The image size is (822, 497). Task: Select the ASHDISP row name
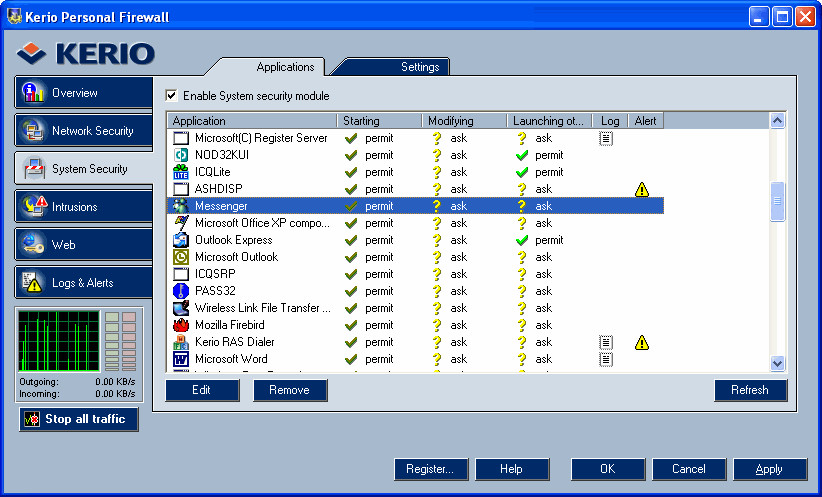point(219,189)
